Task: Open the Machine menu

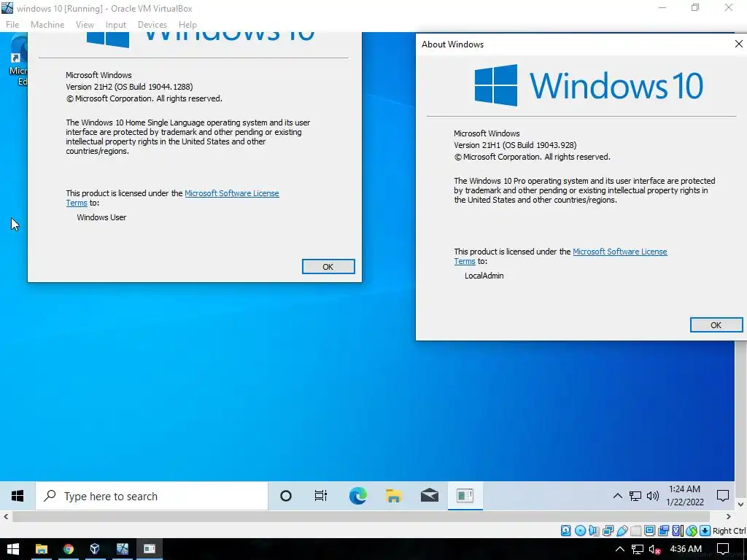Action: click(x=47, y=24)
